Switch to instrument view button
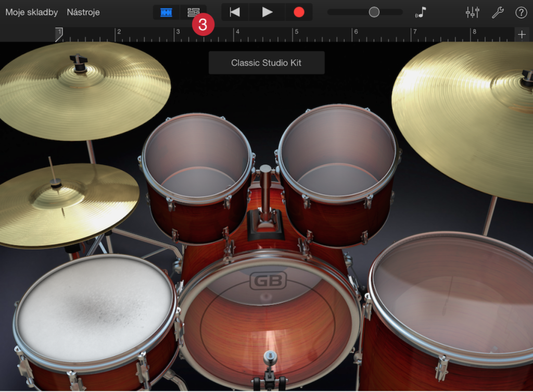 click(x=166, y=12)
